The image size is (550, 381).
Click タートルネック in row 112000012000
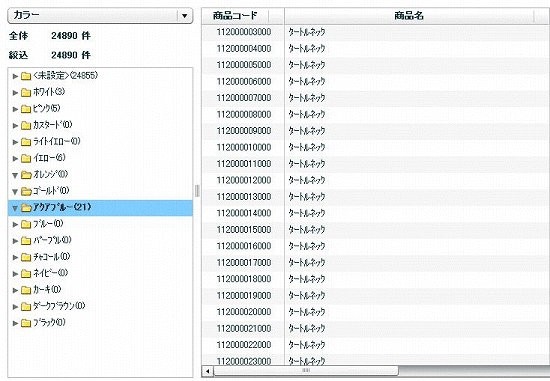pyautogui.click(x=307, y=180)
